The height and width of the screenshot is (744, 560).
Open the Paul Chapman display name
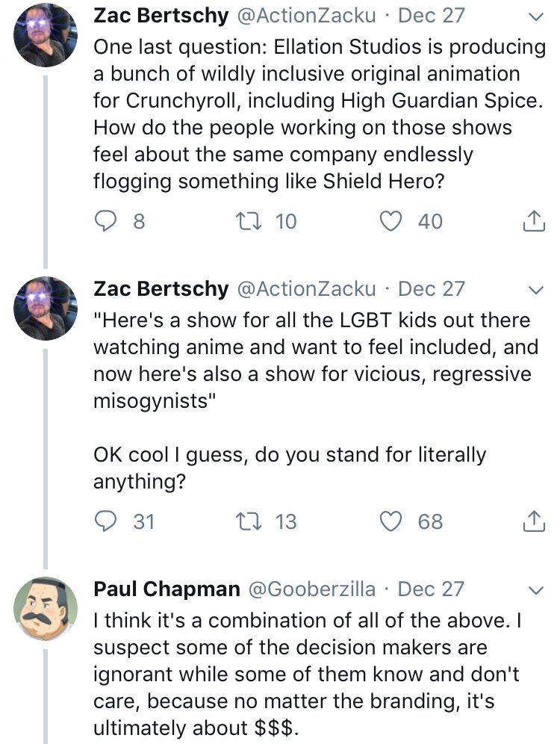tap(166, 589)
